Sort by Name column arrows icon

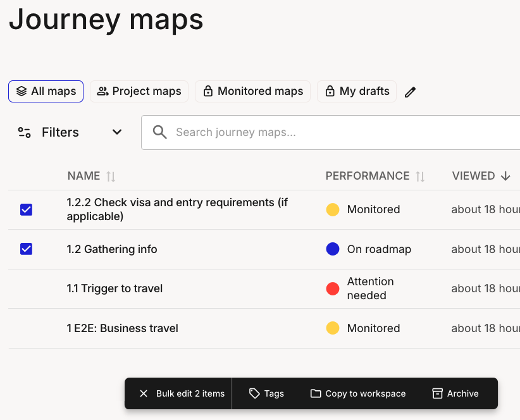tap(111, 176)
